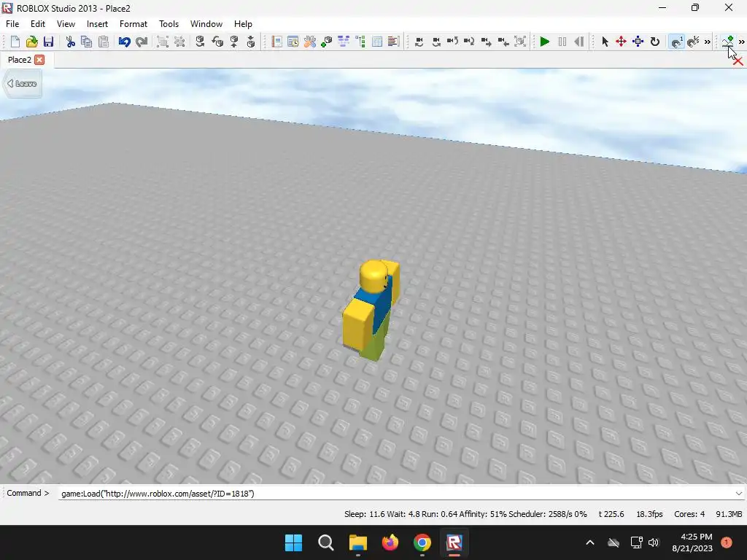Open the File menu
The height and width of the screenshot is (560, 747).
click(x=12, y=24)
